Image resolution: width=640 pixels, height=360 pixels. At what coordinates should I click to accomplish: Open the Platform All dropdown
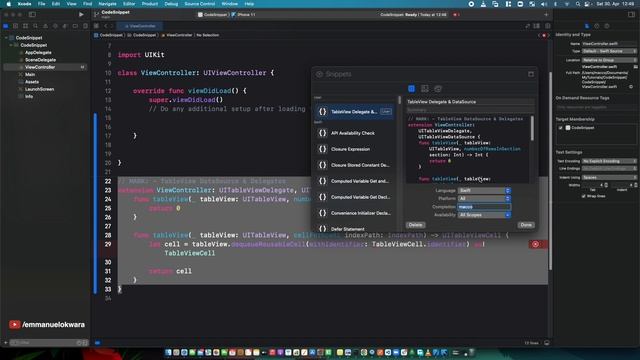[484, 198]
